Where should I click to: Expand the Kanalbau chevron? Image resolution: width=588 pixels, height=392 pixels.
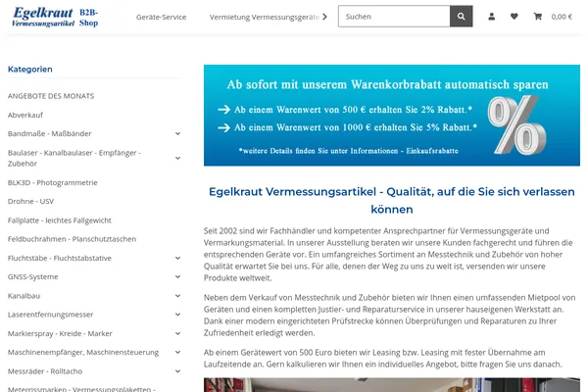pyautogui.click(x=177, y=296)
